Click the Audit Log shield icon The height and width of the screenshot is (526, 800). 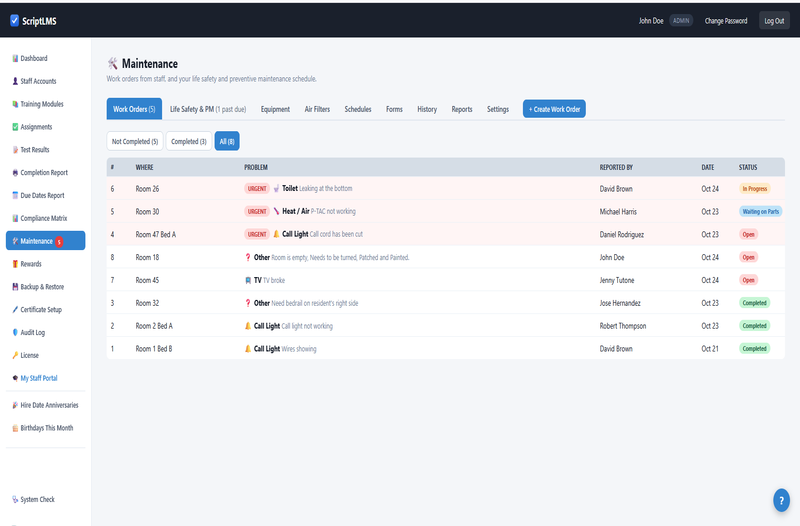pyautogui.click(x=15, y=332)
